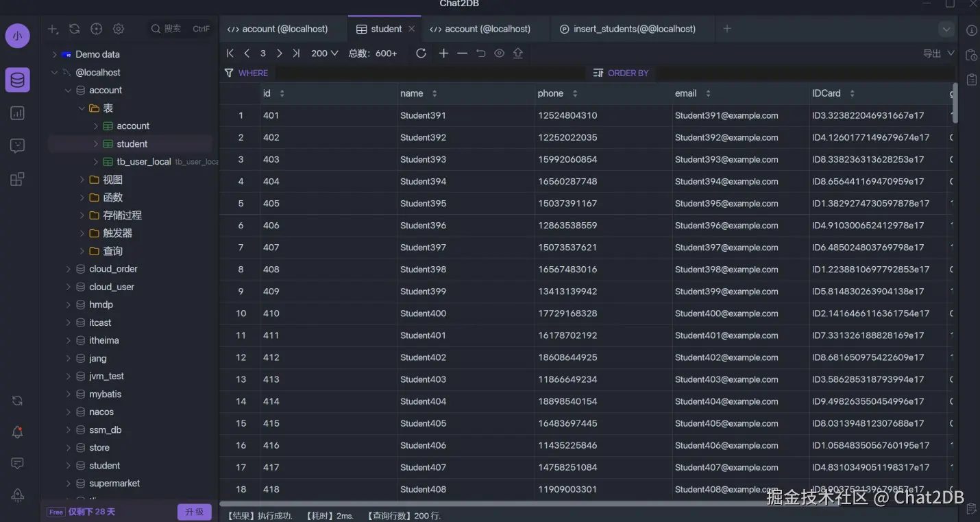Toggle the eye preview icon in toolbar
The height and width of the screenshot is (522, 980).
coord(499,54)
